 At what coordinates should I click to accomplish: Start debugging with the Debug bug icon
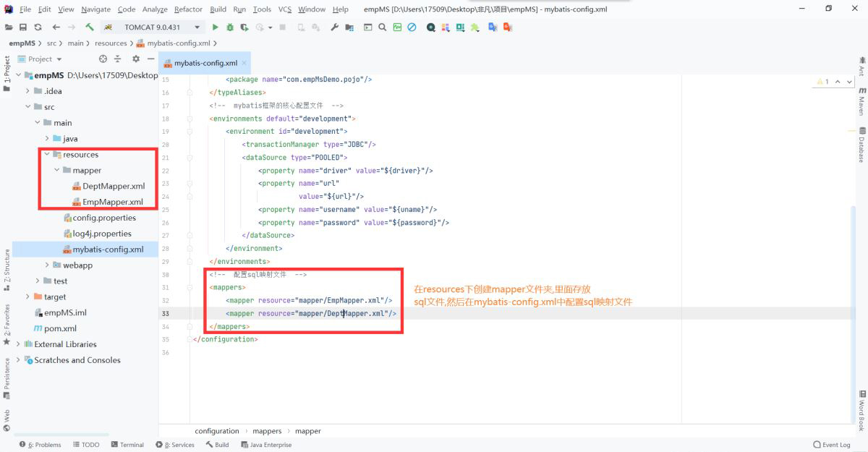click(x=229, y=27)
